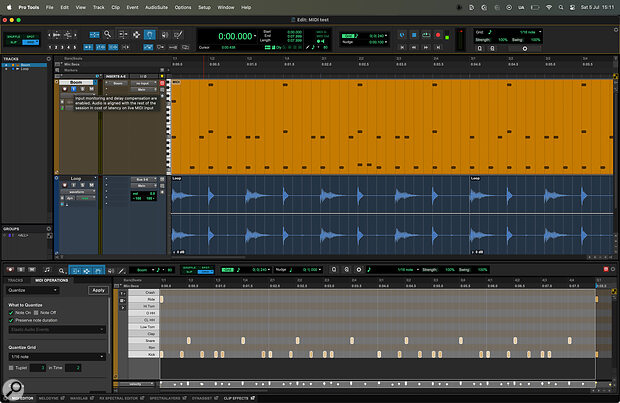Click MIDI editor zoom magnifier tool
Viewport: 620px width, 403px height.
[x=61, y=271]
